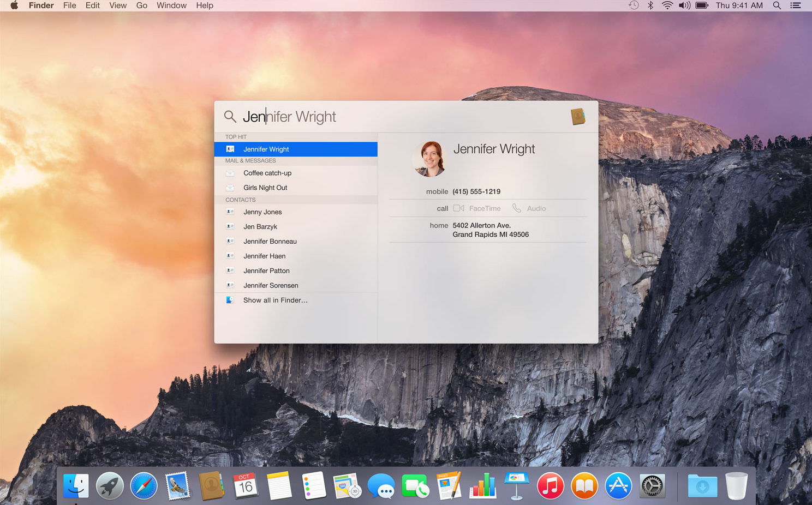
Task: Open the Contacts app in dock
Action: point(211,485)
